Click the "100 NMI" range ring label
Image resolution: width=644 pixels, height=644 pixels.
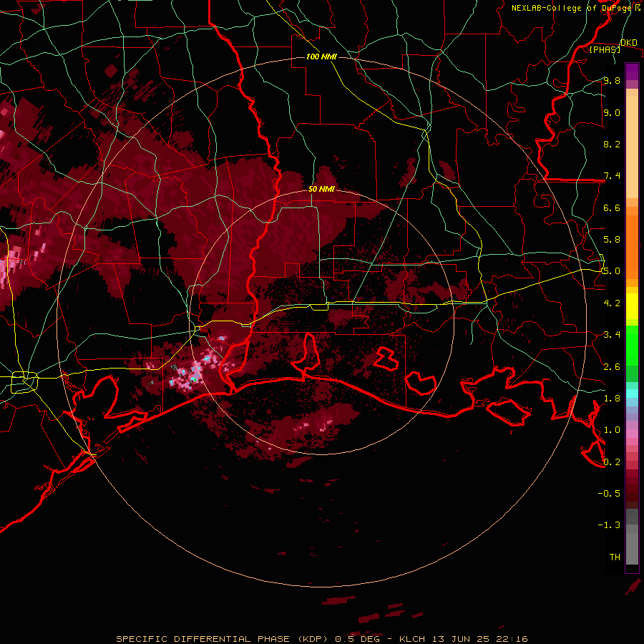click(x=321, y=57)
